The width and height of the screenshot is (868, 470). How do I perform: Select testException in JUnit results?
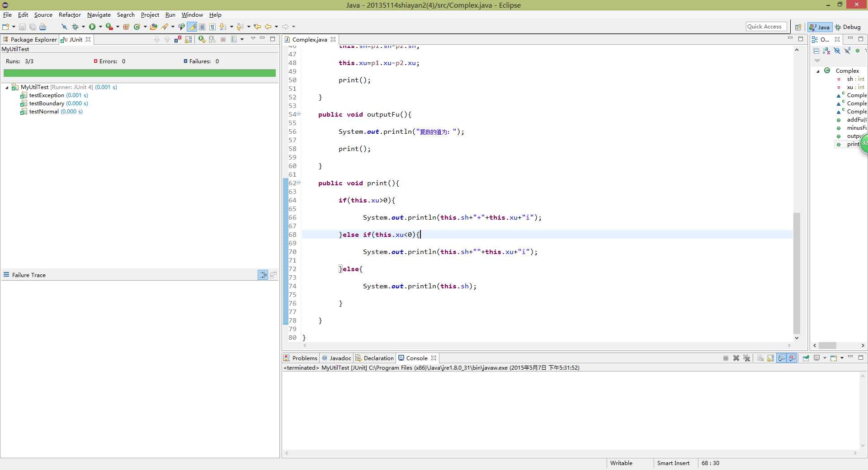[54, 95]
